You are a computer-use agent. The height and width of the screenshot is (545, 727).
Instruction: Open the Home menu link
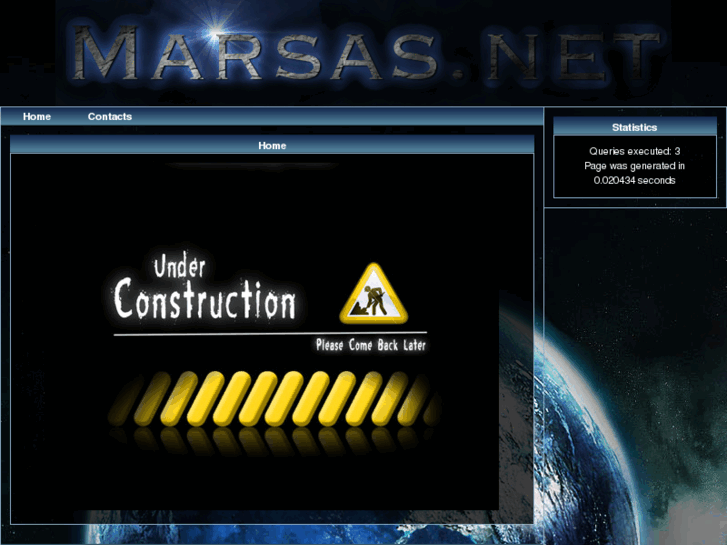pyautogui.click(x=37, y=116)
